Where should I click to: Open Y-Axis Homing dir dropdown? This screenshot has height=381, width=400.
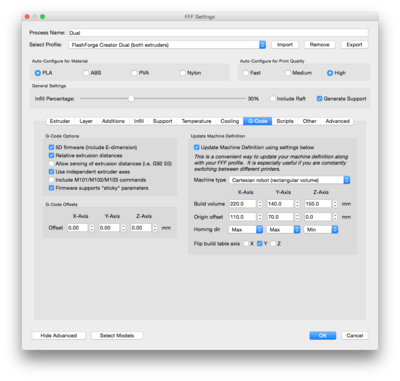click(283, 229)
